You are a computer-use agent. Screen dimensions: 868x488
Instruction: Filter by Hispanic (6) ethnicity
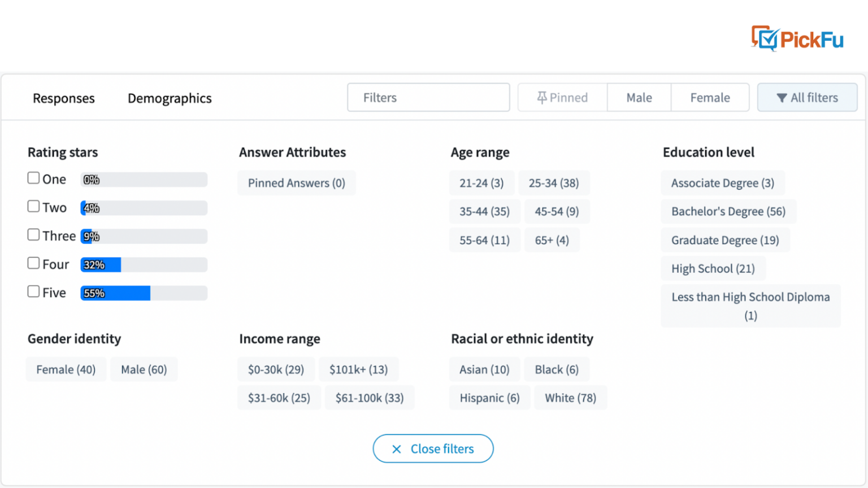pos(489,398)
